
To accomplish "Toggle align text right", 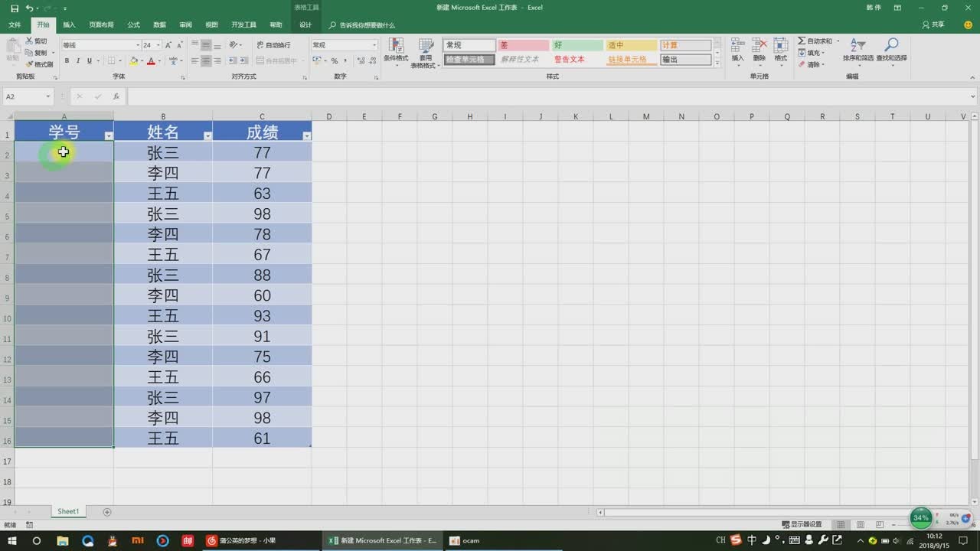I will (x=217, y=60).
